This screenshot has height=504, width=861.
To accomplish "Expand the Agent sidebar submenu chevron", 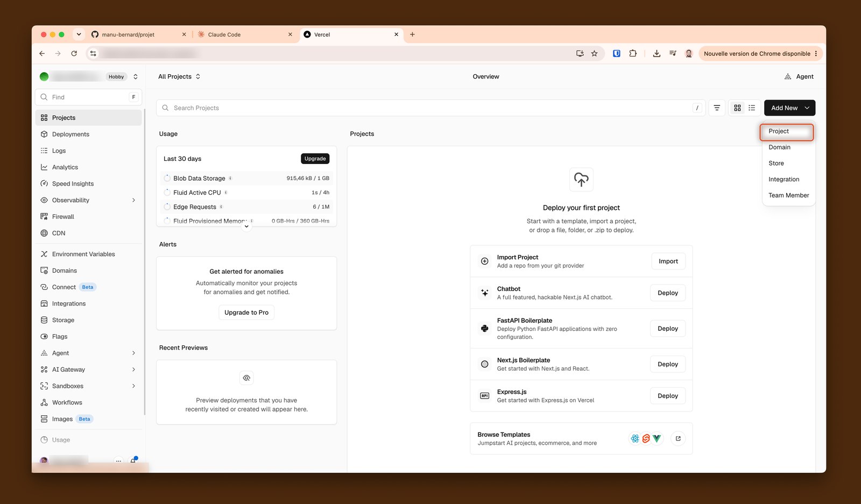I will [134, 353].
